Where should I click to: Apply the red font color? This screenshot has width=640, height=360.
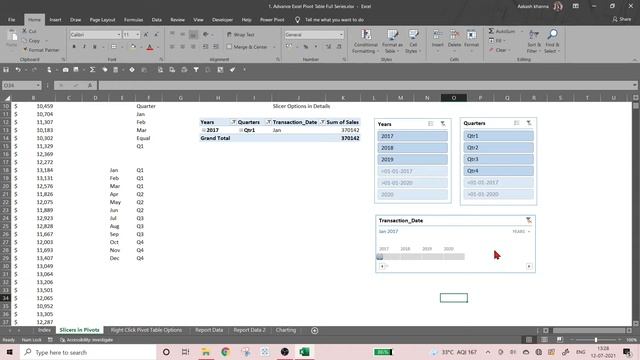[150, 47]
